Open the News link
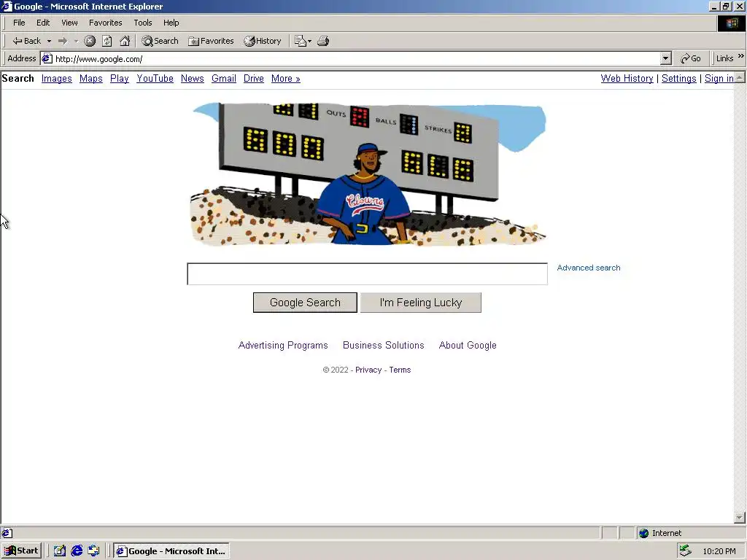Screen dimensions: 747x560 click(x=193, y=79)
